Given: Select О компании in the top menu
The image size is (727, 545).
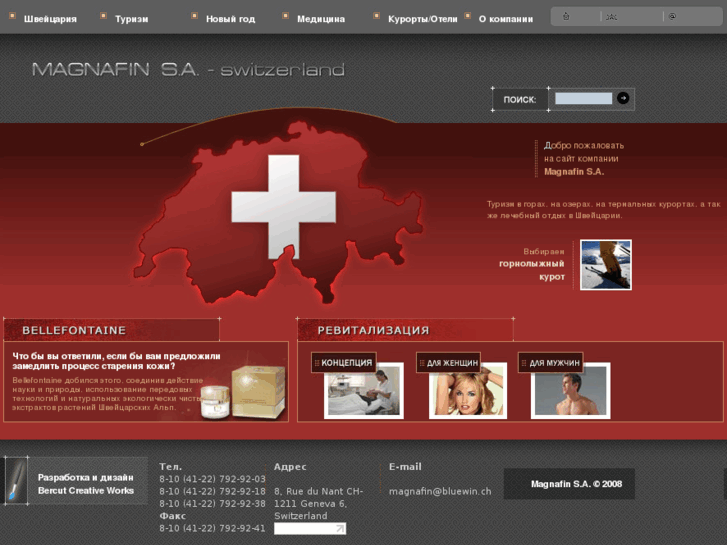Looking at the screenshot, I should coord(506,19).
